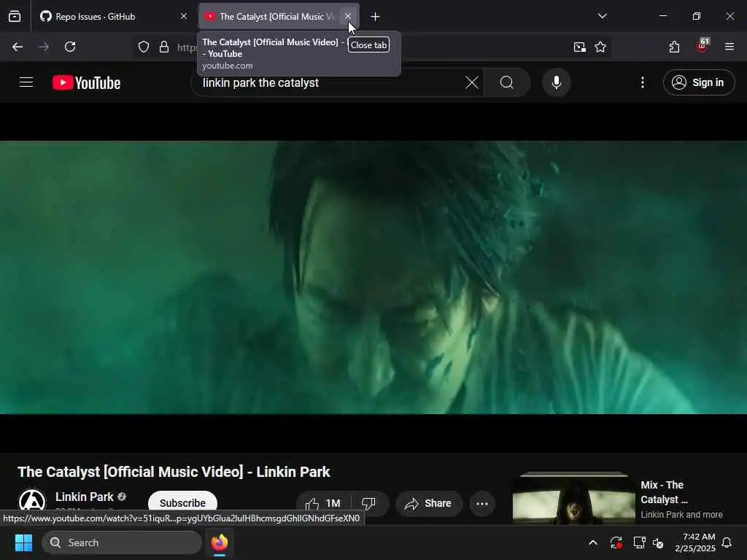The width and height of the screenshot is (747, 560).
Task: Show hidden system tray icons
Action: tap(593, 542)
